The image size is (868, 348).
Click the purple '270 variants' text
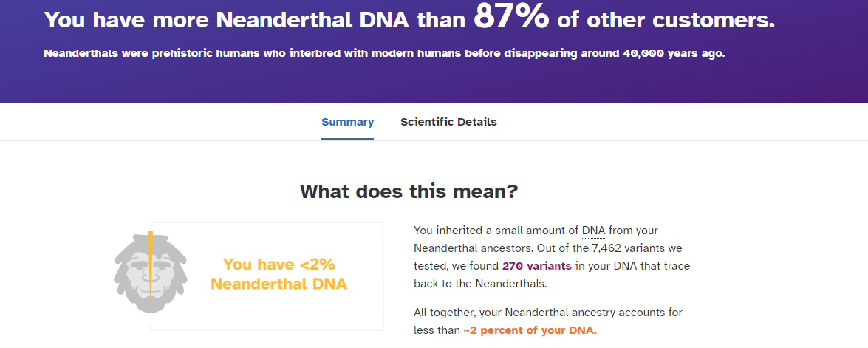coord(536,265)
